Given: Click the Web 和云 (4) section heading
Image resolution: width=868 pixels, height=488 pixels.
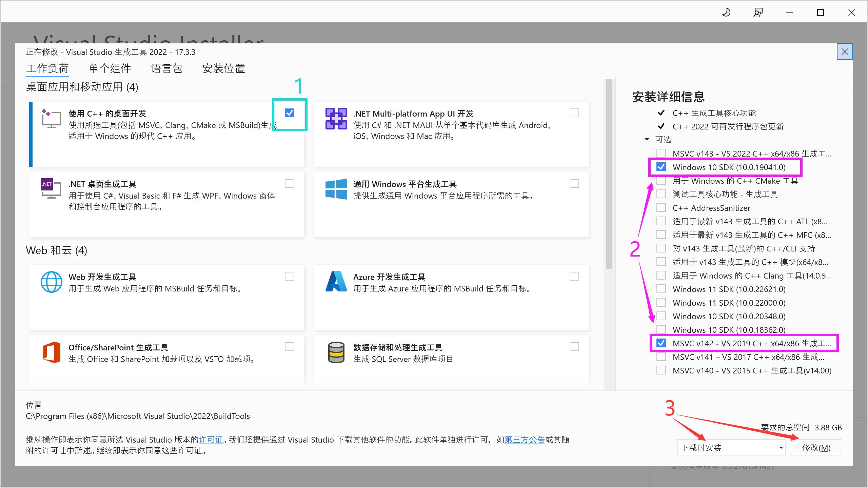Looking at the screenshot, I should [x=57, y=250].
